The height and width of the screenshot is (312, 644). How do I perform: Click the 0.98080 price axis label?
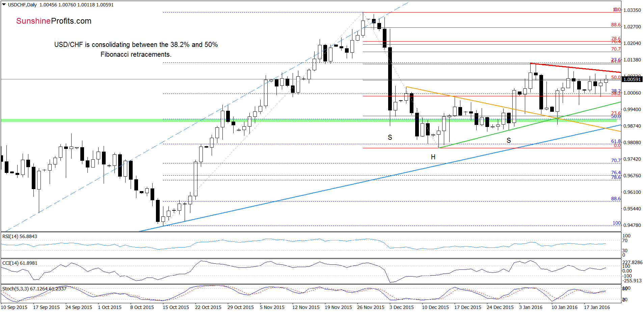(632, 142)
